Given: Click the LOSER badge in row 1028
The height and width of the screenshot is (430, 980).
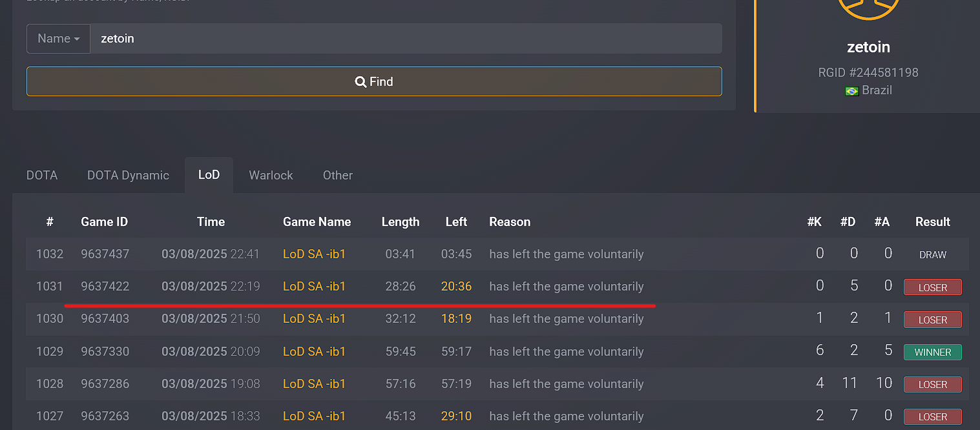Looking at the screenshot, I should tap(933, 385).
